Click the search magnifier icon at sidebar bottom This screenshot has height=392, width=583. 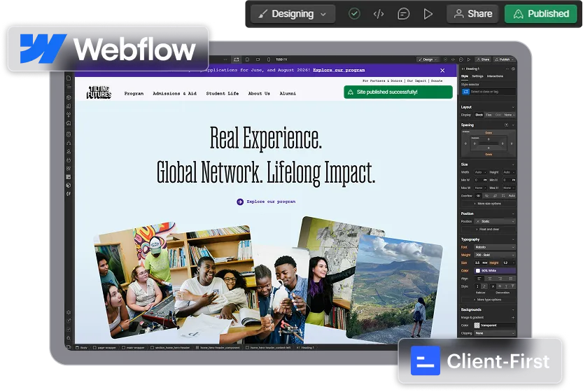click(69, 338)
